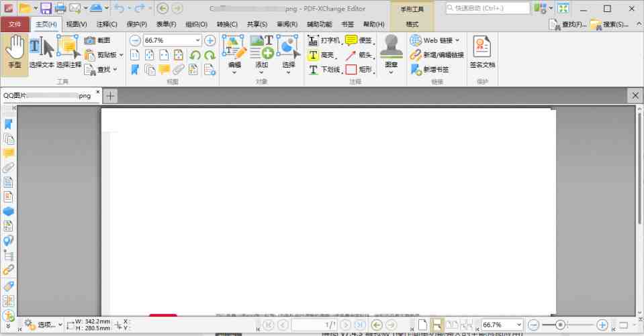Switch to the Convert (转换(C)) tab
The image size is (644, 336).
227,24
